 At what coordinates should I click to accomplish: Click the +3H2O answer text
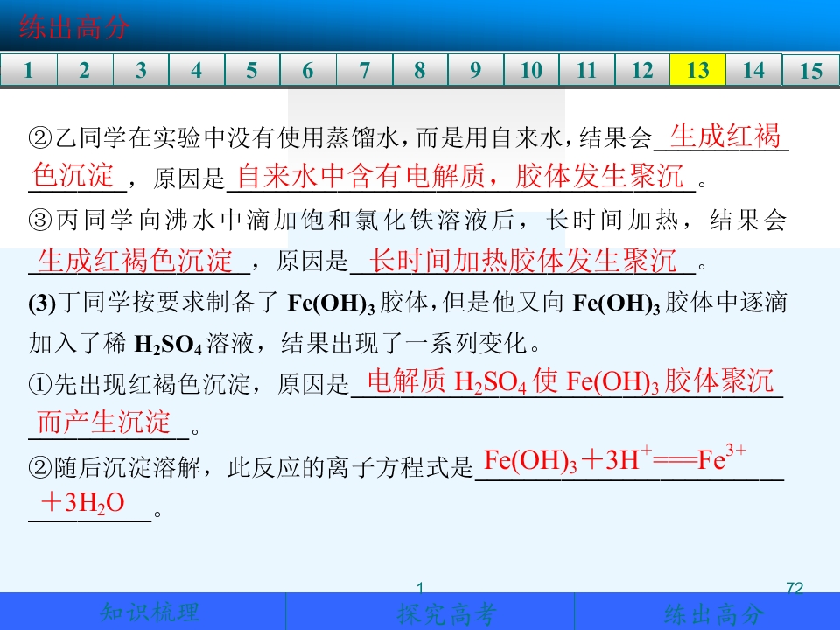[x=82, y=503]
